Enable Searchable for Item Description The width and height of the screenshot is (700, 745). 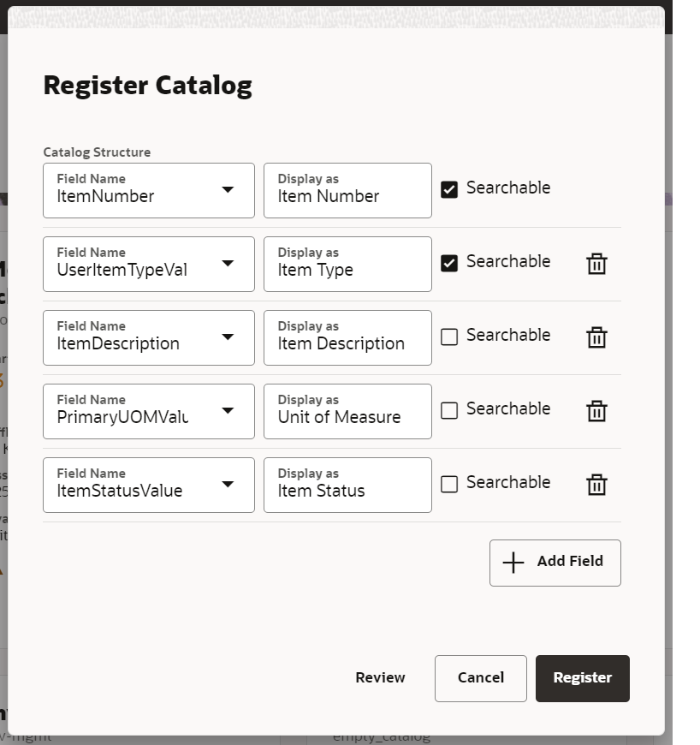tap(449, 337)
